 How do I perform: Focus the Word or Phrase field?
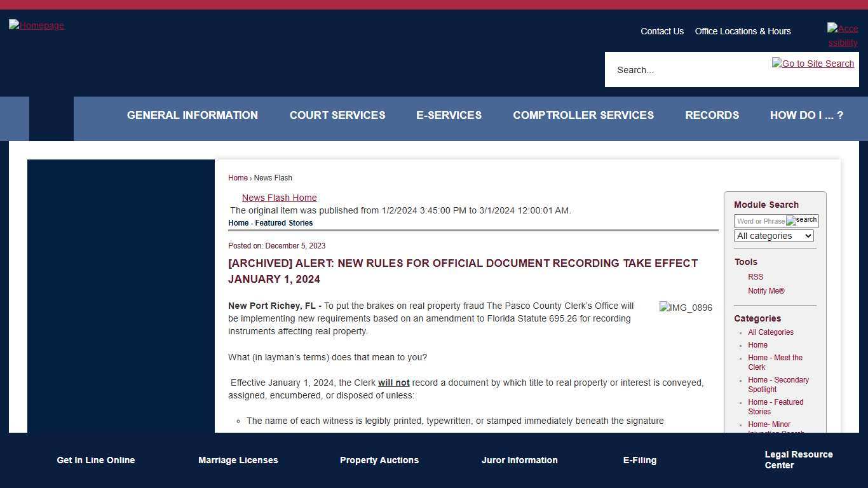pyautogui.click(x=761, y=221)
